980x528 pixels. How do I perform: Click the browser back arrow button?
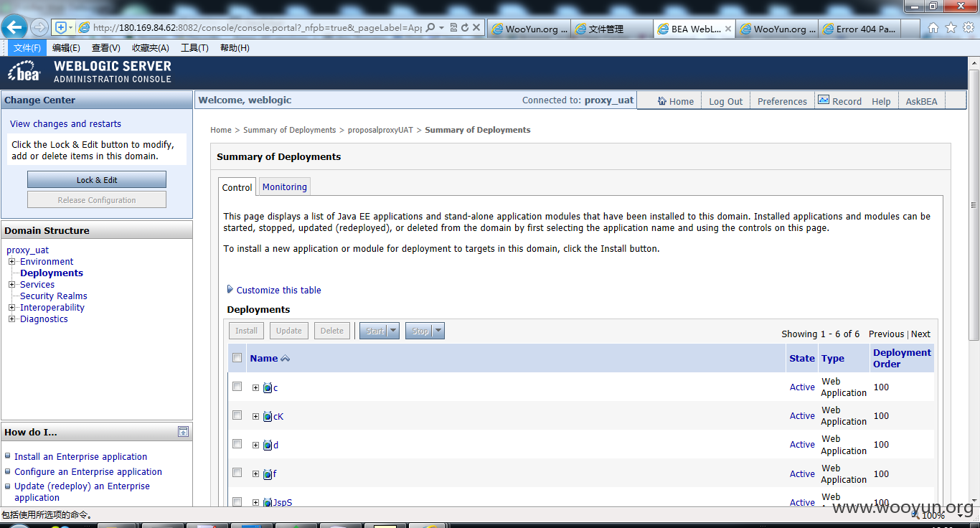pyautogui.click(x=15, y=27)
